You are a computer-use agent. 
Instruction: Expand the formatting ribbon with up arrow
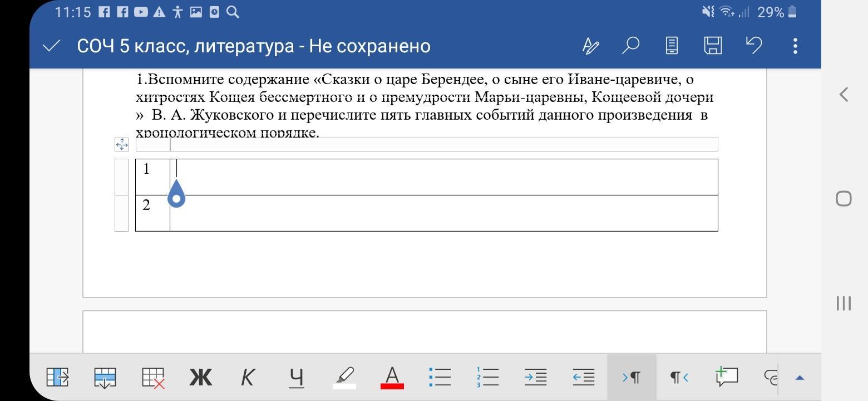800,377
